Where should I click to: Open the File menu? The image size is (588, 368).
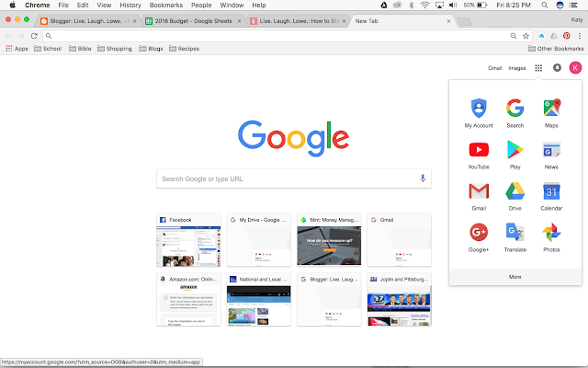pyautogui.click(x=63, y=6)
